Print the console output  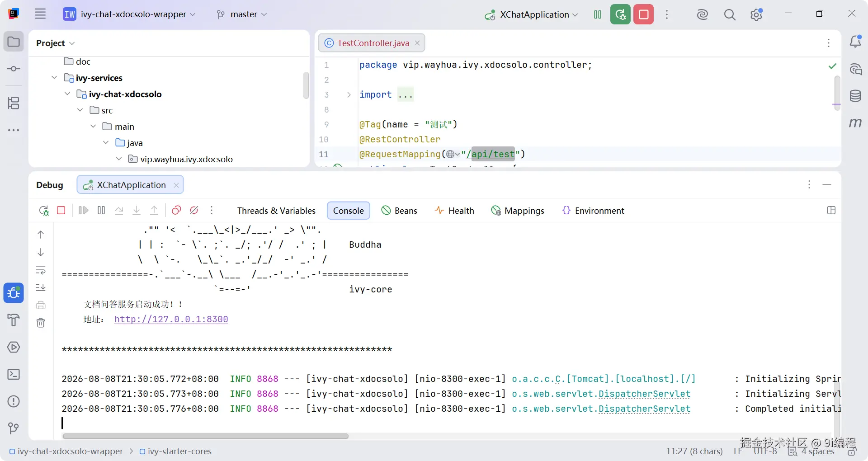pyautogui.click(x=41, y=305)
